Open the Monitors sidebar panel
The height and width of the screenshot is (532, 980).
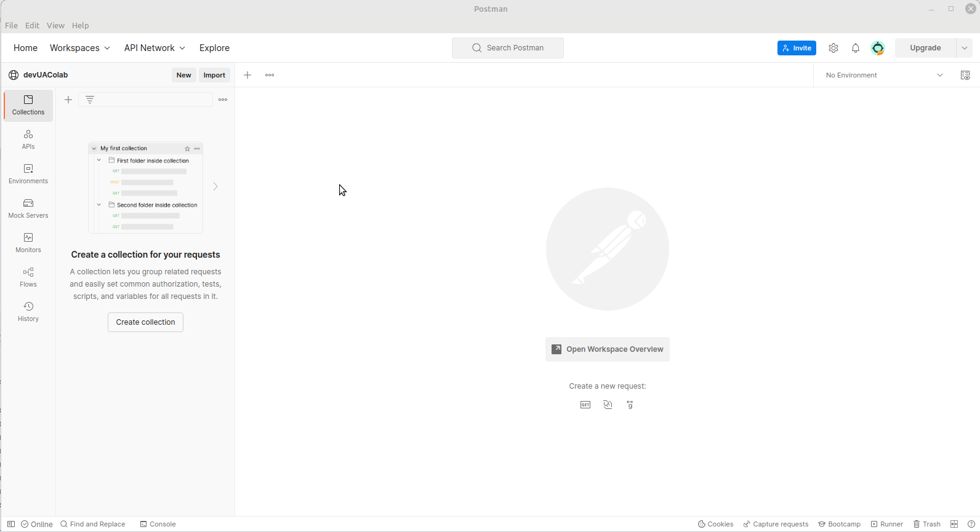(28, 243)
